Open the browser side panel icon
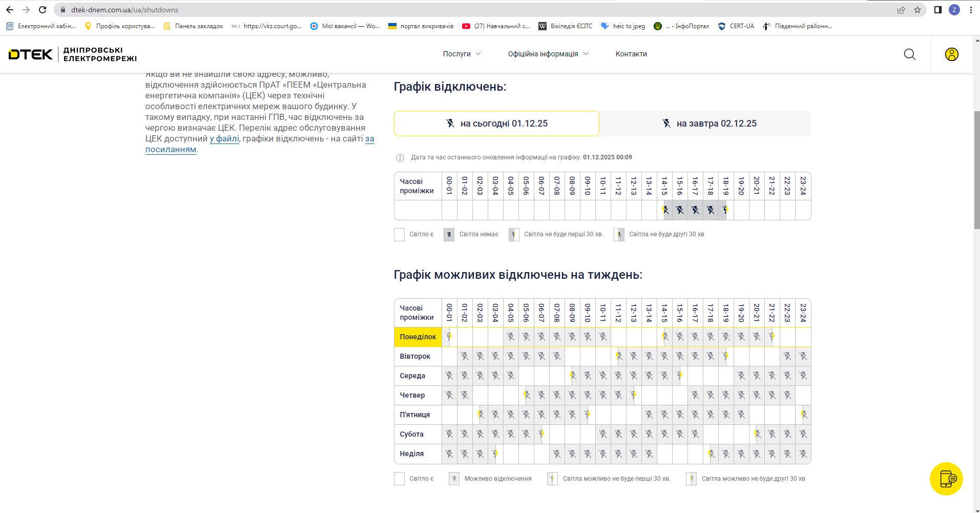The width and height of the screenshot is (980, 513). [x=937, y=10]
